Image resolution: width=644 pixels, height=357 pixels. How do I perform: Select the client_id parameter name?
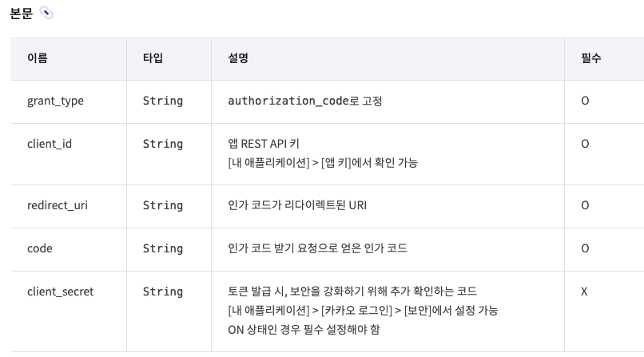pos(50,144)
